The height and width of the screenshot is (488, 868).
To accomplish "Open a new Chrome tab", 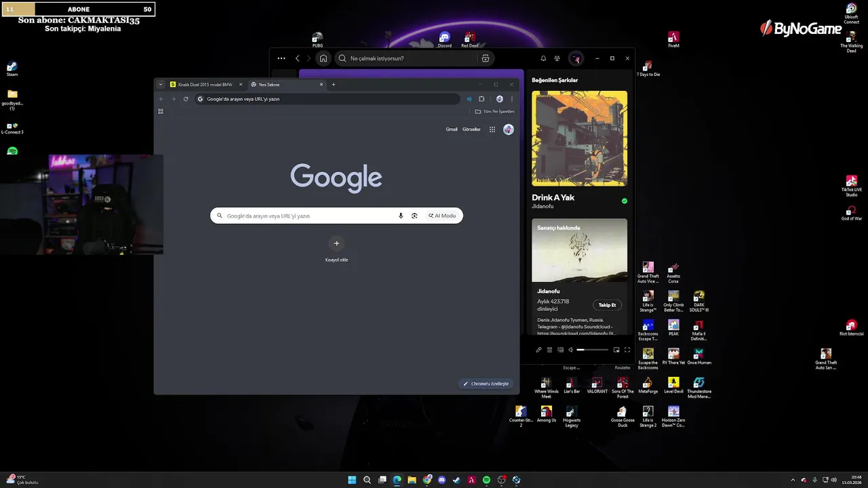I will (334, 85).
